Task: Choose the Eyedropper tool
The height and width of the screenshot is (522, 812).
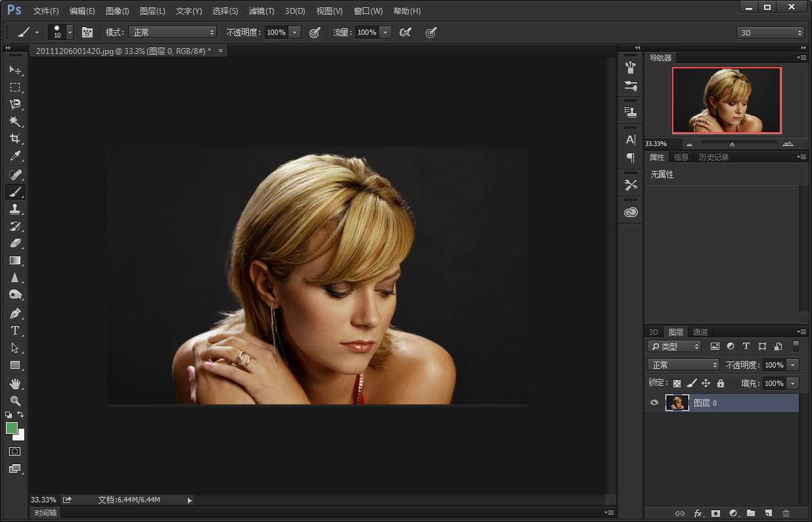Action: point(14,156)
